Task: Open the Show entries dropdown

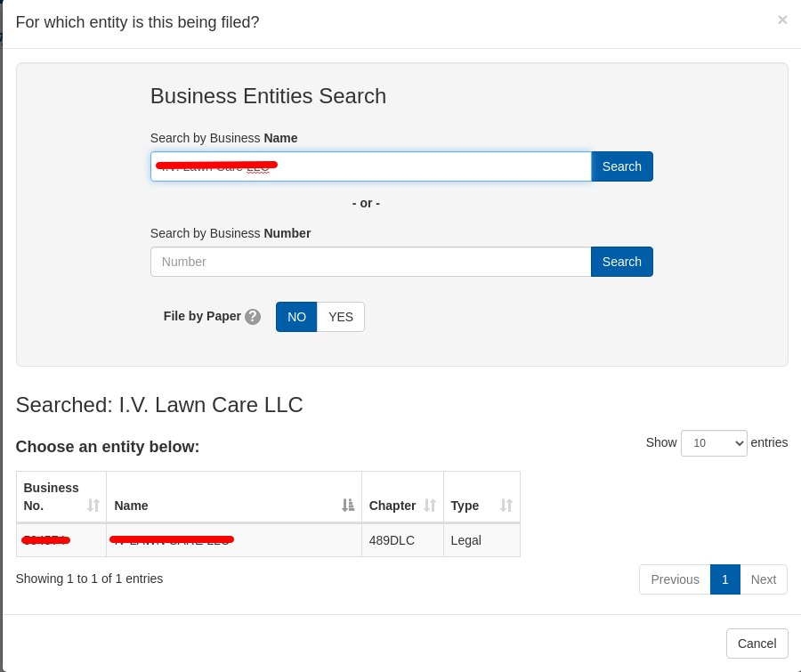Action: [713, 443]
